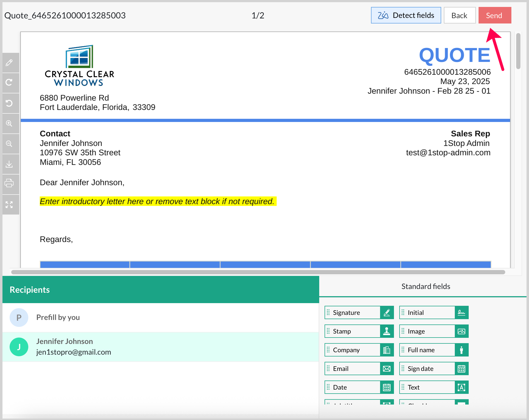Open the Standard fields tab
Image resolution: width=529 pixels, height=420 pixels.
point(425,286)
